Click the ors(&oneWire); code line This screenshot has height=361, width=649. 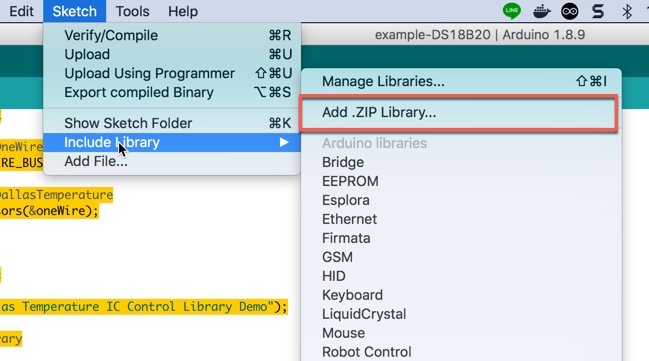pyautogui.click(x=49, y=211)
